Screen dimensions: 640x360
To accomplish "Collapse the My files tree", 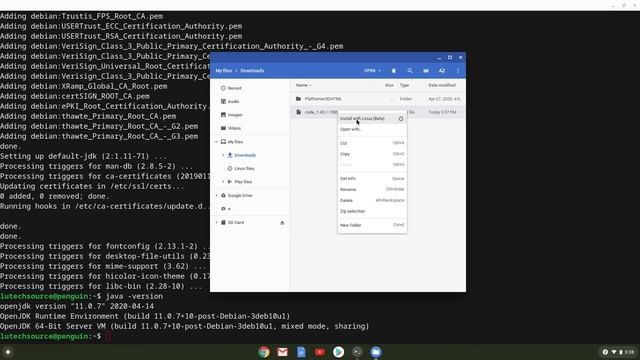I will [x=216, y=142].
